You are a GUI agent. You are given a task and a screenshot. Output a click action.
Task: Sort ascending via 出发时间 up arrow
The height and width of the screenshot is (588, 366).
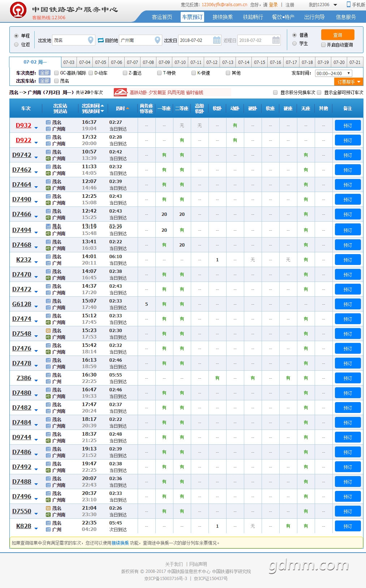click(x=102, y=106)
